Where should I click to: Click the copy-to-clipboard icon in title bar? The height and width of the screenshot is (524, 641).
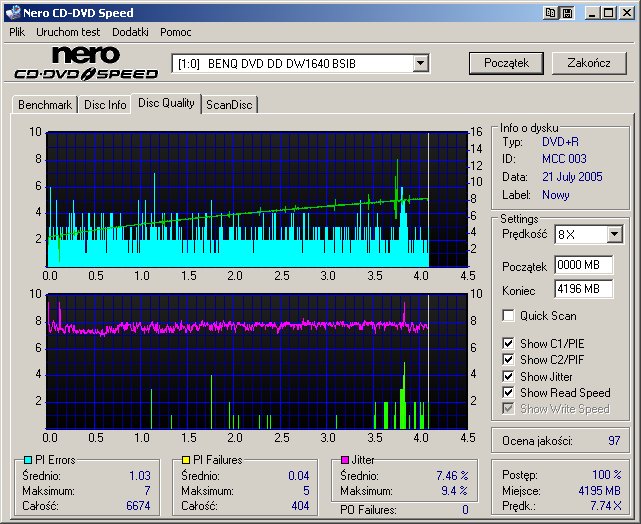point(550,13)
